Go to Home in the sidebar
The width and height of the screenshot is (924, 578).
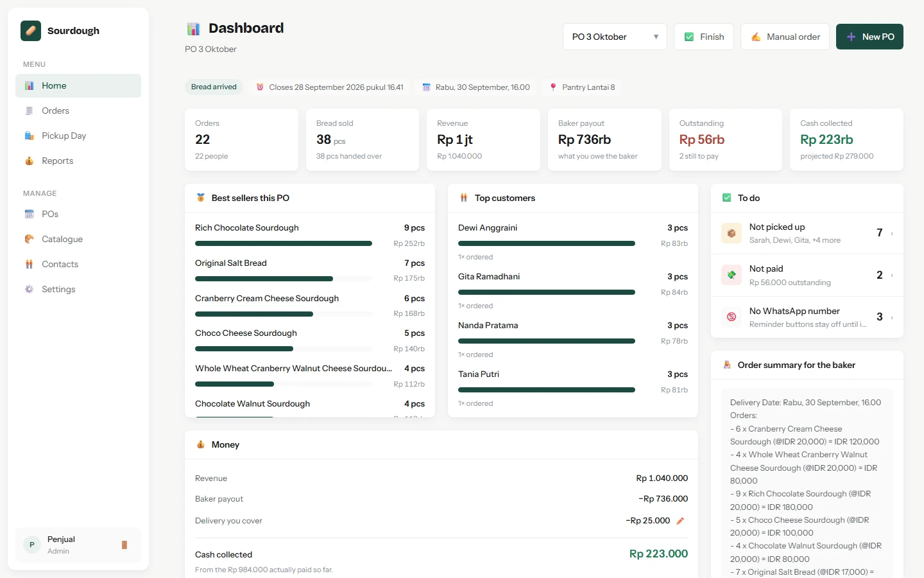(x=78, y=85)
